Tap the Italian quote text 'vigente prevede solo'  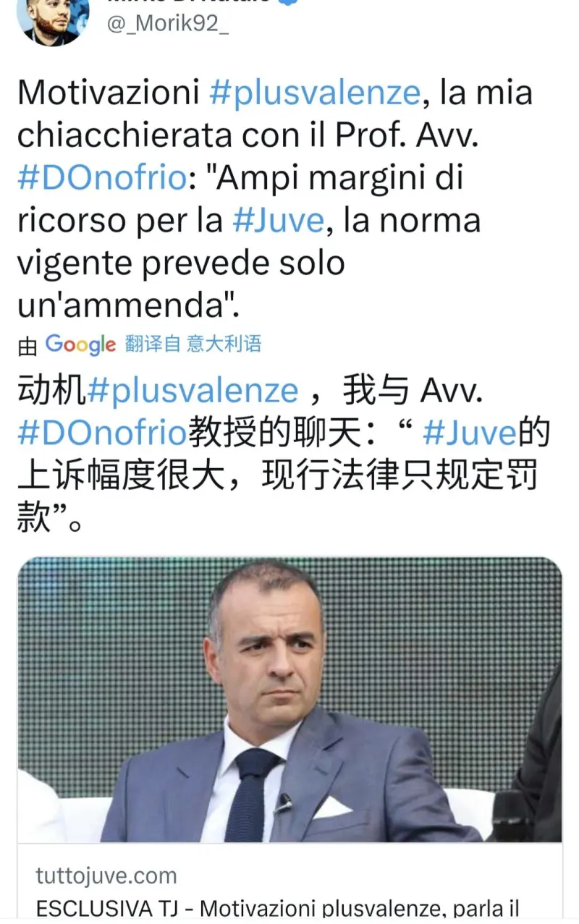[181, 263]
